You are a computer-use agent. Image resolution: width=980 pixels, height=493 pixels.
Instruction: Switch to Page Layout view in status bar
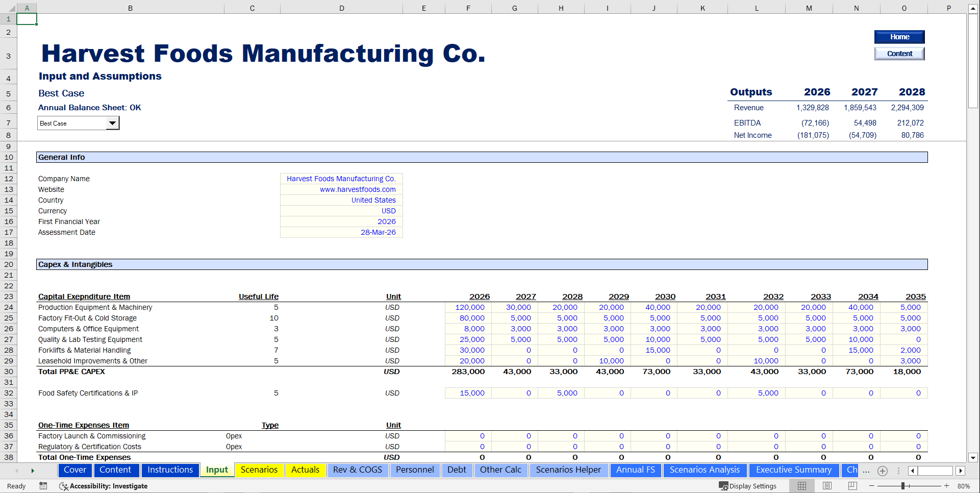pyautogui.click(x=827, y=486)
